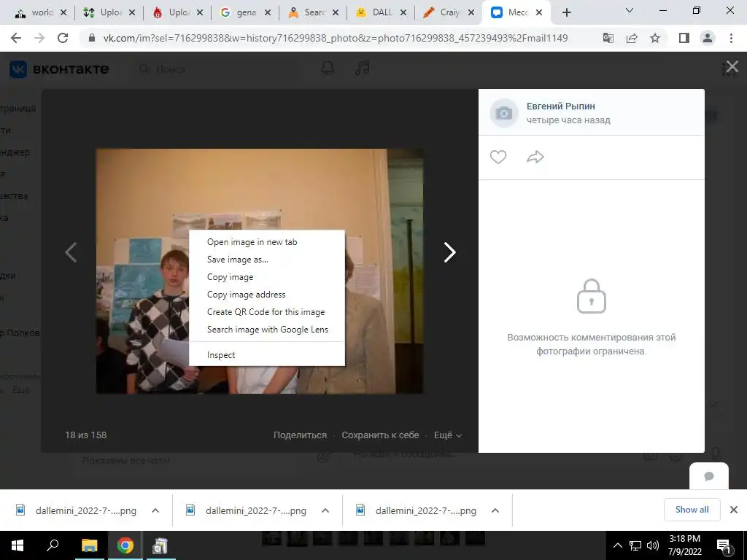Click Сохранить к себе
The width and height of the screenshot is (747, 560).
point(380,435)
